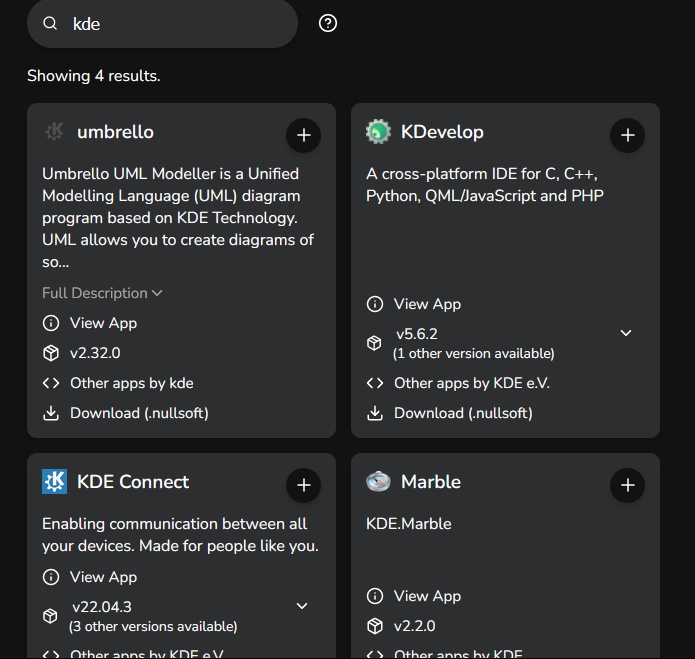Add KDevelop using the plus icon
Viewport: 695px width, 659px height.
627,135
